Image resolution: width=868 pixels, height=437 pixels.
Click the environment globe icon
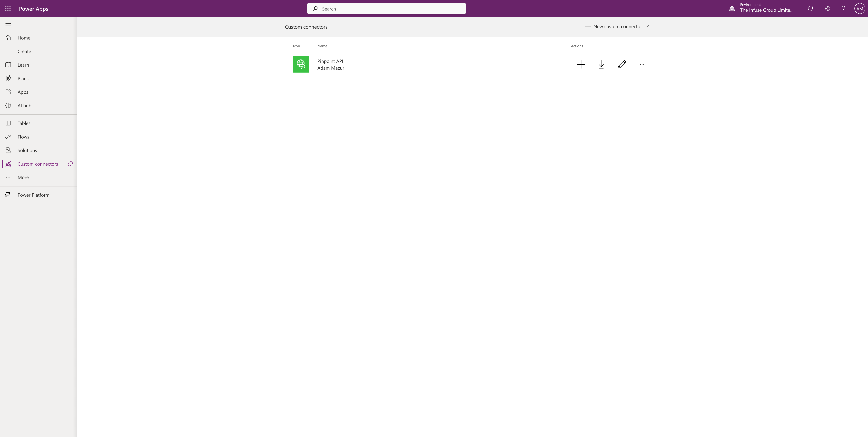(732, 9)
